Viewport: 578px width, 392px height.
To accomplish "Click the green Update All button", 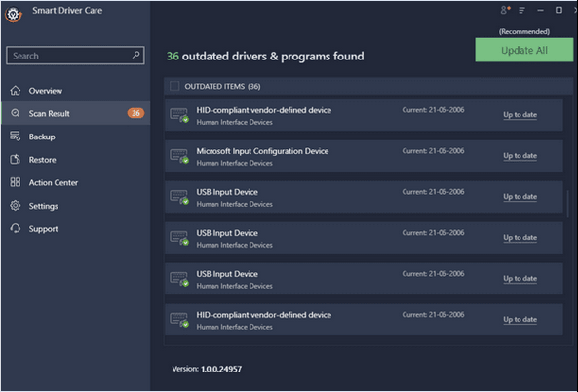I will click(x=524, y=50).
